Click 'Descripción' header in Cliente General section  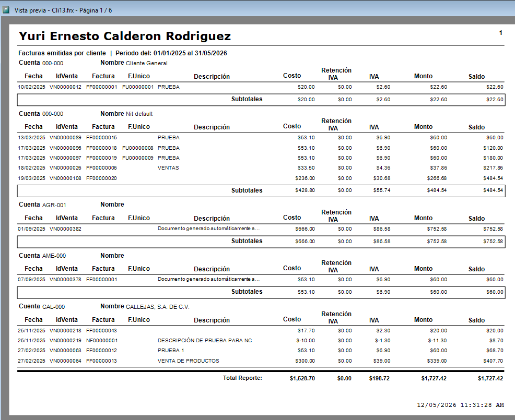point(212,77)
